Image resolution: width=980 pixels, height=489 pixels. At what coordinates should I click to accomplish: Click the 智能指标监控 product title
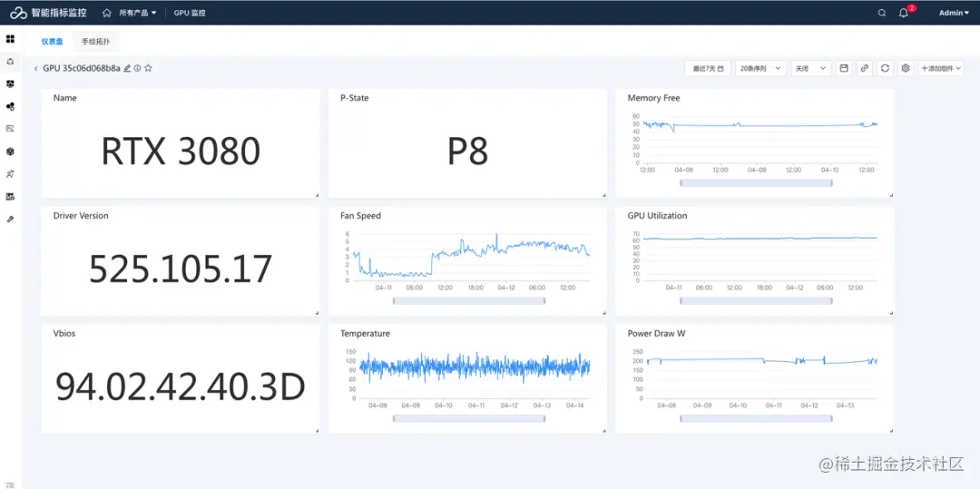tap(59, 13)
